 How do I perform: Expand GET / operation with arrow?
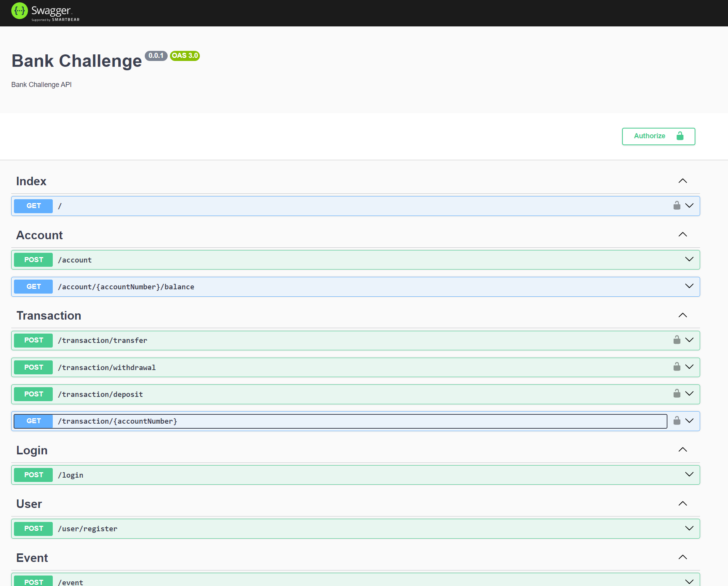coord(689,205)
